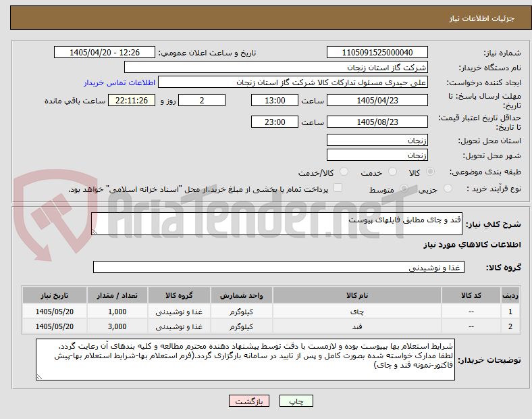This screenshot has height=419, width=532.
Task: Select the کالا radio button
Action: pos(430,172)
